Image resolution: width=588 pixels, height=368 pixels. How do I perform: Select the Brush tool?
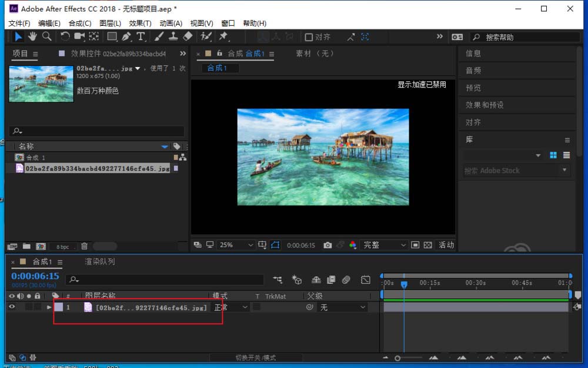tap(159, 37)
